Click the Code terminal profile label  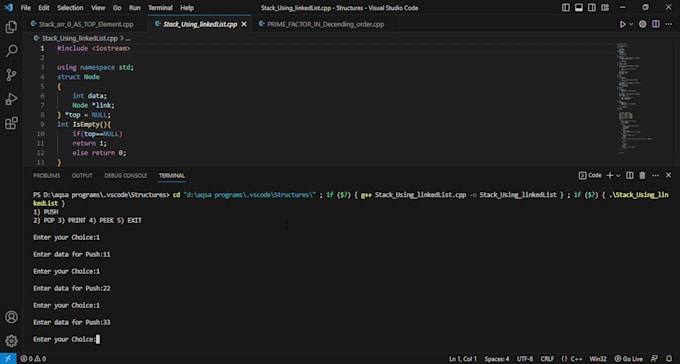pos(590,175)
